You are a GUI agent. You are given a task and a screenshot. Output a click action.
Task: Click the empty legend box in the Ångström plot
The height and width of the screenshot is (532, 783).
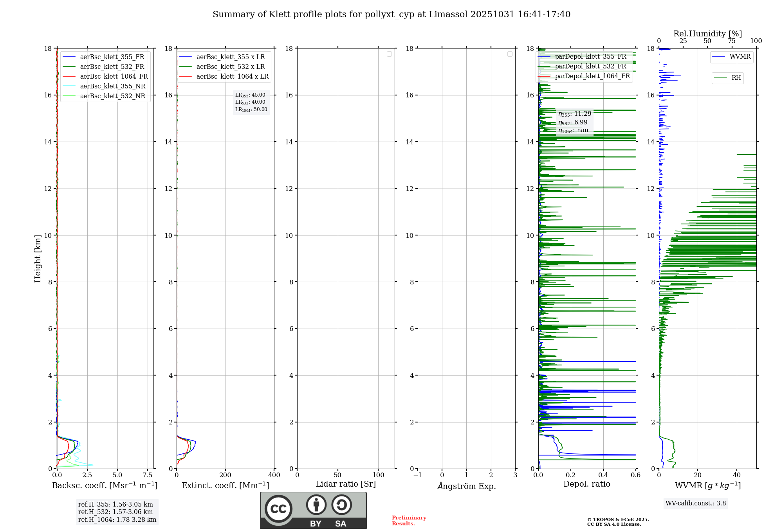tap(510, 54)
